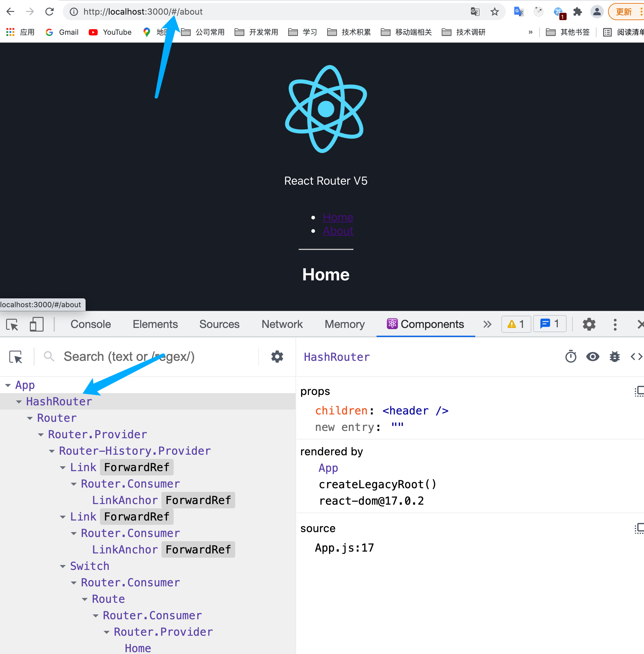Screen dimensions: 644x654
Task: Click the 更新 update button
Action: pyautogui.click(x=625, y=12)
